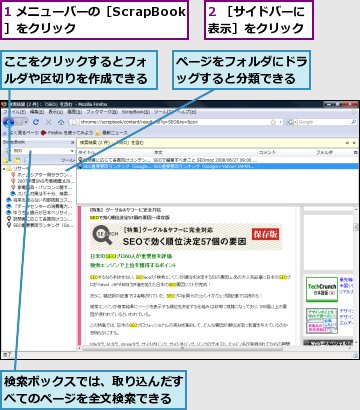
Task: Click the TechCrunch banner thumbnail
Action: click(x=321, y=289)
